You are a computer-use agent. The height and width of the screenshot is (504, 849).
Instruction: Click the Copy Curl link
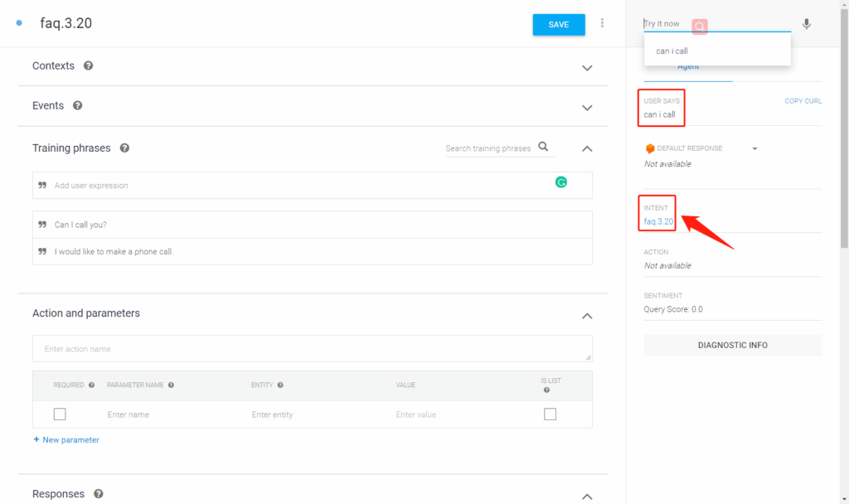tap(803, 101)
